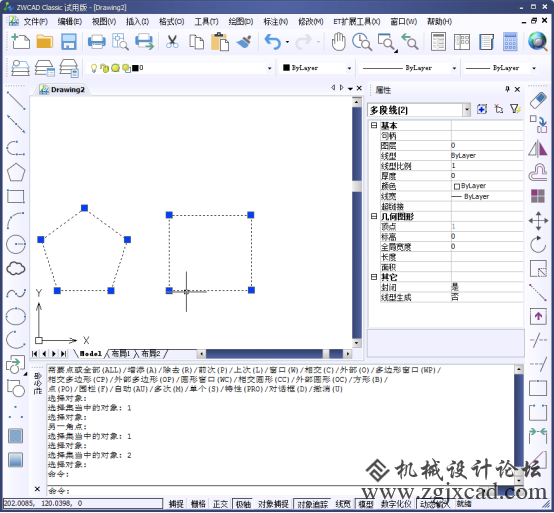Screen dimensions: 554x513
Task: Select the Spline draw tool
Action: click(16, 293)
